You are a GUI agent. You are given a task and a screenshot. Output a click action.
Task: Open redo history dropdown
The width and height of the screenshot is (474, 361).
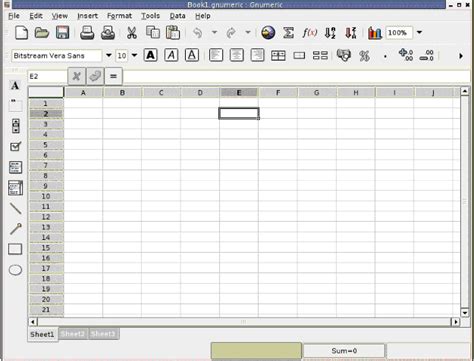pyautogui.click(x=248, y=33)
